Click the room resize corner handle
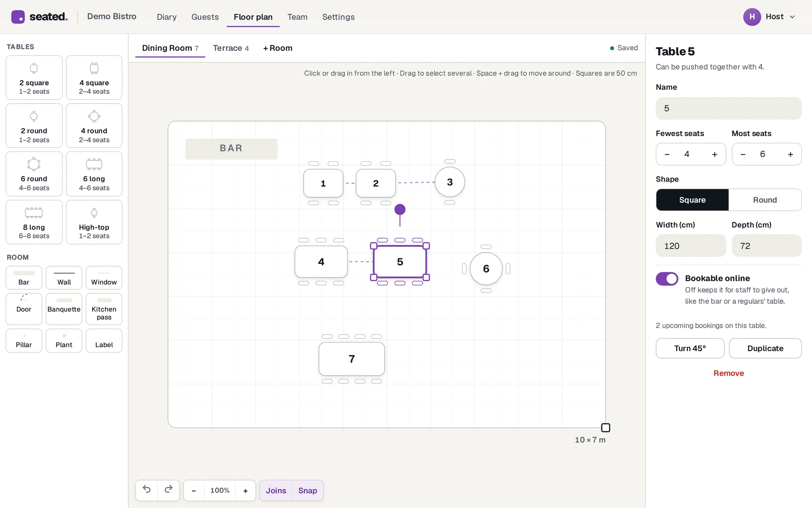The image size is (812, 508). pyautogui.click(x=606, y=428)
